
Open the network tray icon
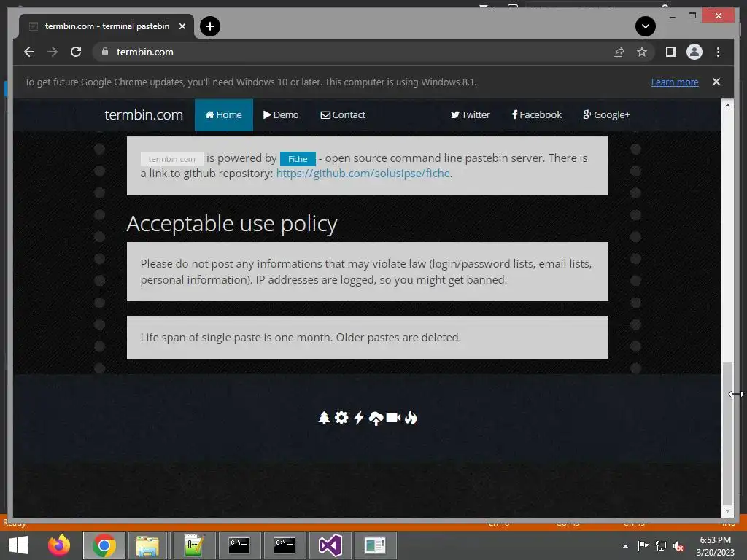(661, 546)
